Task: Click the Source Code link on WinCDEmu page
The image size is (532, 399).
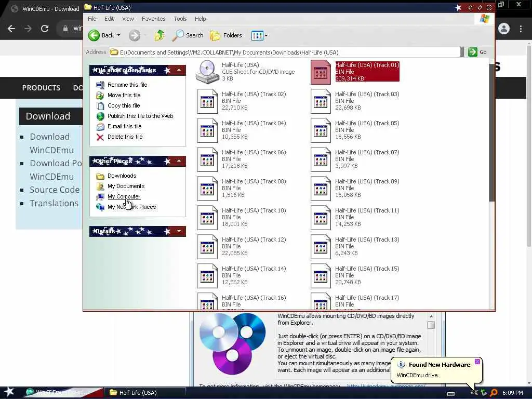Action: click(x=55, y=190)
